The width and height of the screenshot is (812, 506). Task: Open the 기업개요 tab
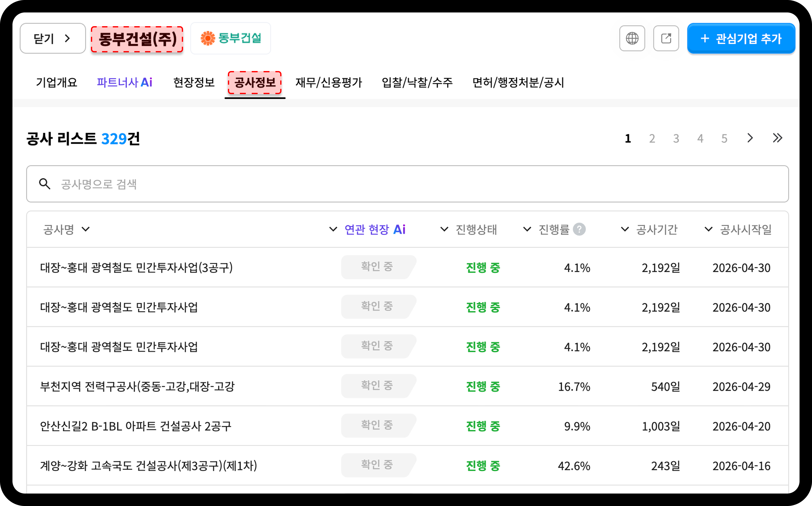click(x=56, y=82)
